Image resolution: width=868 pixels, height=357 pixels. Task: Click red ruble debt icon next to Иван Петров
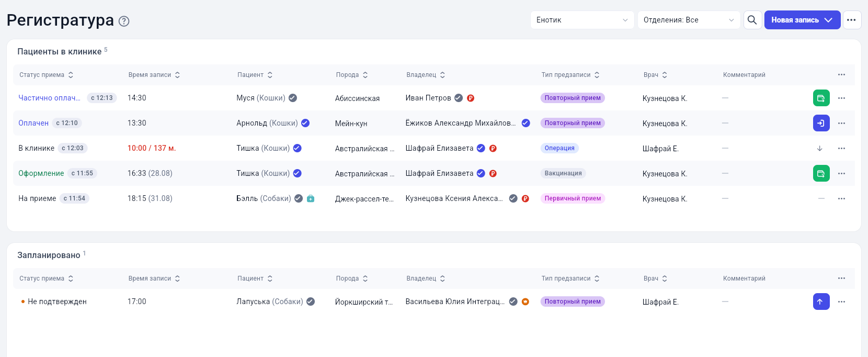click(x=471, y=98)
